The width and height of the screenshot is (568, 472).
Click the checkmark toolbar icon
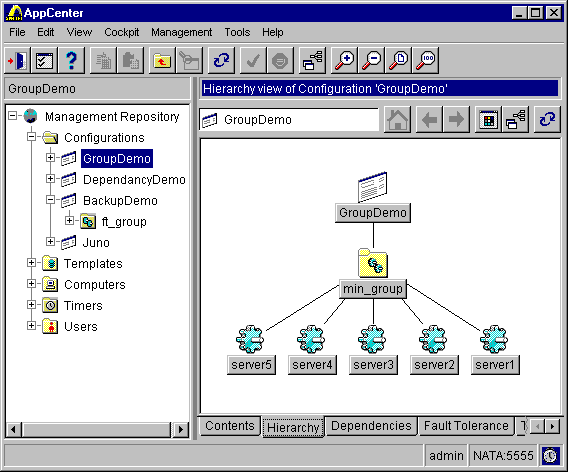[x=253, y=60]
